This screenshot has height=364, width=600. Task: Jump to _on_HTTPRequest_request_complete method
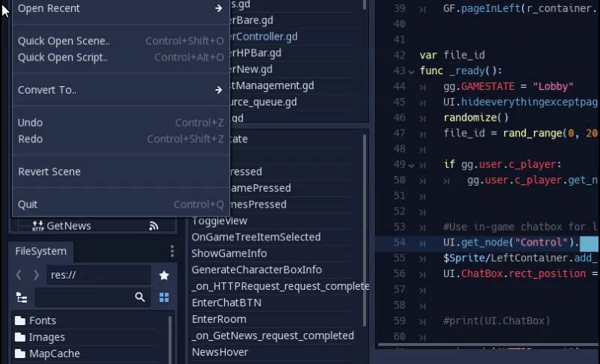[280, 286]
